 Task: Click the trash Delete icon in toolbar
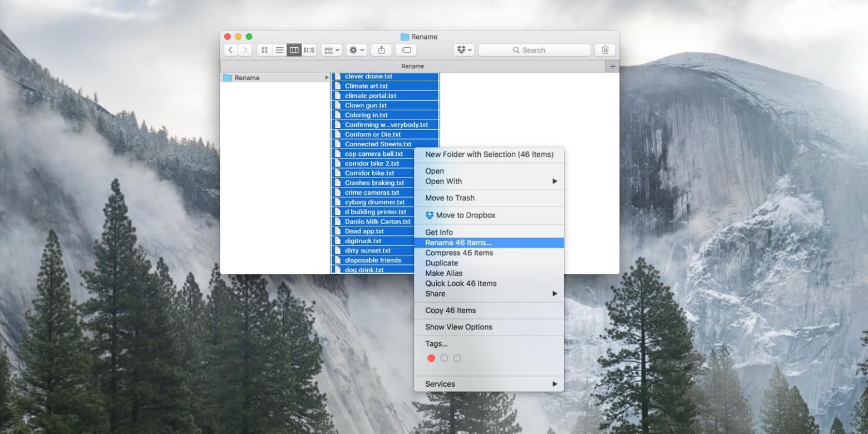click(x=605, y=50)
